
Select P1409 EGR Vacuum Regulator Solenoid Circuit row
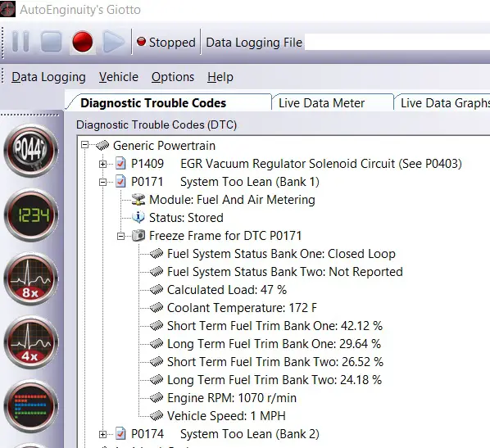(297, 164)
